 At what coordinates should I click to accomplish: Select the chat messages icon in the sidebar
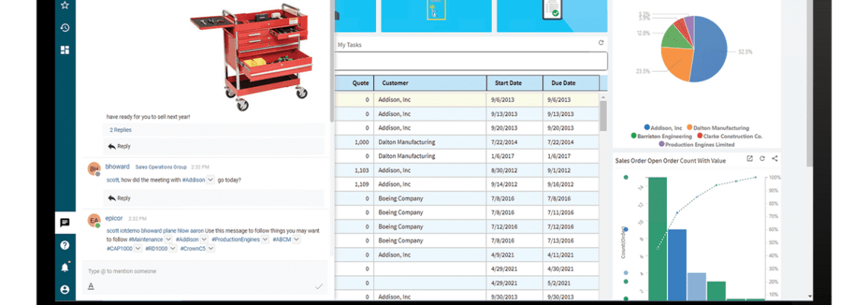(x=65, y=223)
